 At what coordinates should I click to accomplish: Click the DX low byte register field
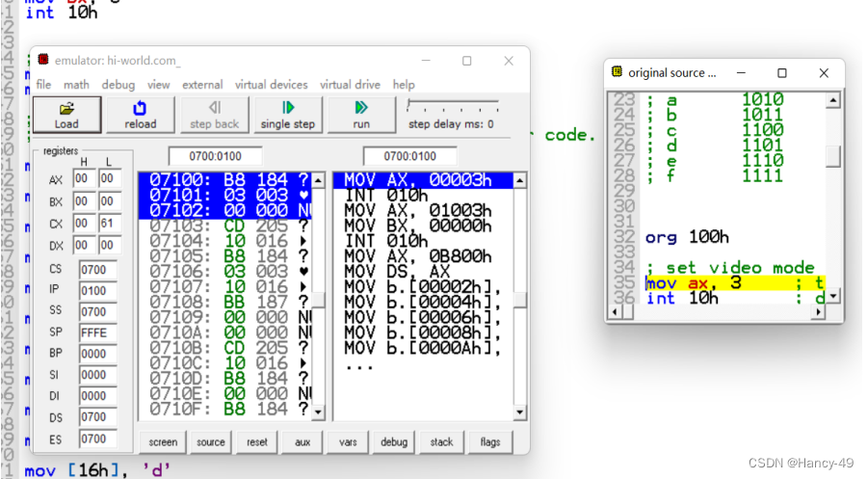[x=110, y=246]
